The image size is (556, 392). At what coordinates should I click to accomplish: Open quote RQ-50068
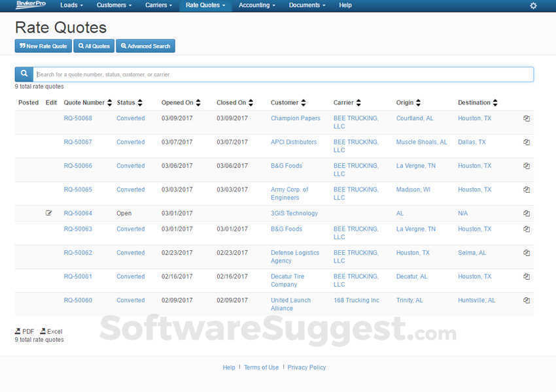pos(78,118)
